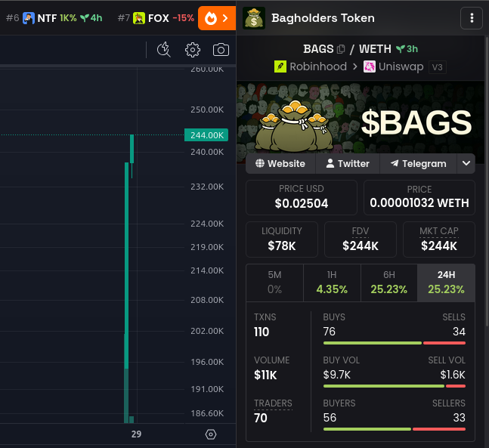
Task: Open chart settings gear
Action: (193, 50)
